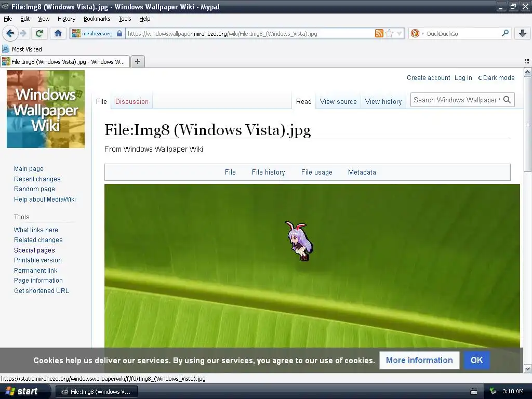Jump to File history section
The image size is (532, 399).
269,172
